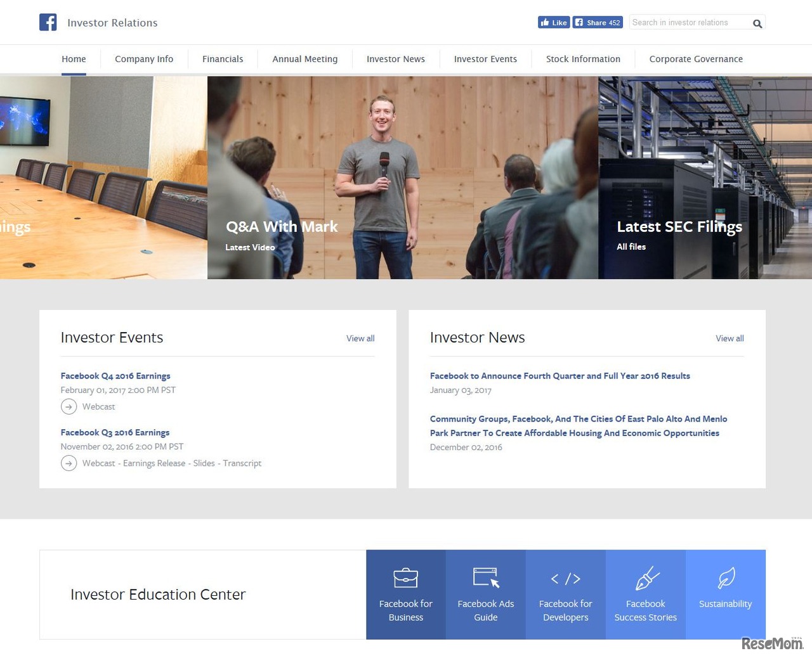Open the Facebook Q3 2016 Earnings link
This screenshot has height=658, width=812.
coord(115,432)
